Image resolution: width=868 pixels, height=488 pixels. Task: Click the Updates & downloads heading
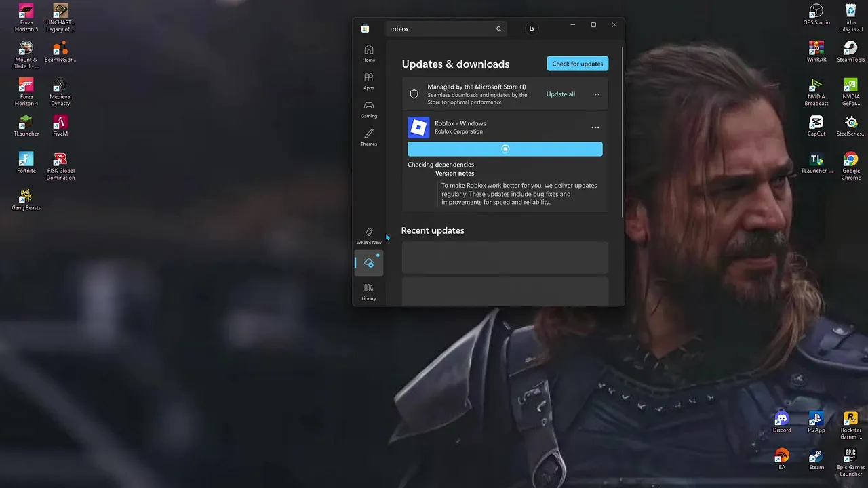pyautogui.click(x=456, y=64)
